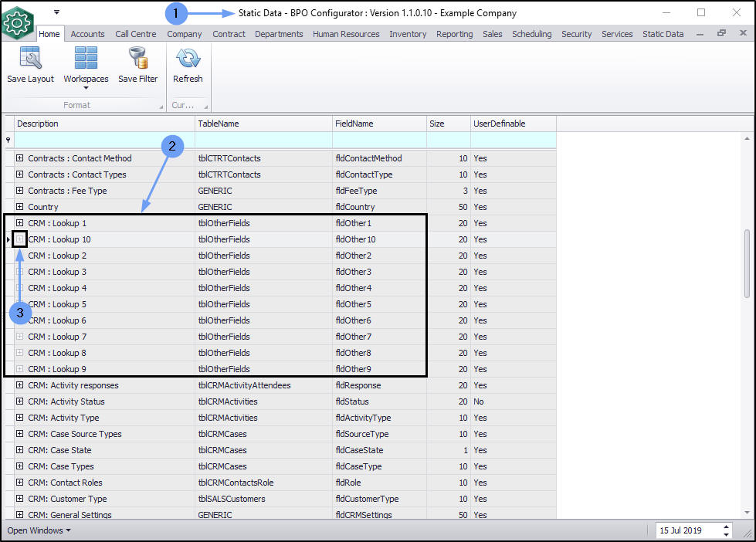756x542 pixels.
Task: Expand Contracts : Contact Method row
Action: (x=19, y=158)
